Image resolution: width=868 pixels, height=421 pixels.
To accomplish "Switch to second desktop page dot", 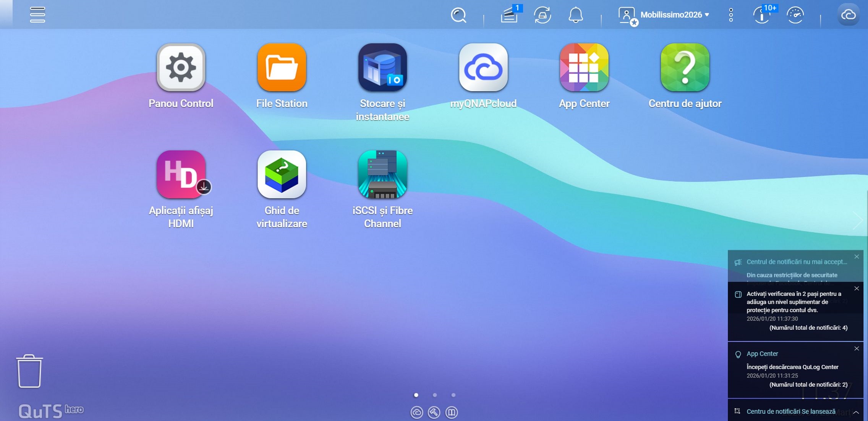I will [435, 395].
